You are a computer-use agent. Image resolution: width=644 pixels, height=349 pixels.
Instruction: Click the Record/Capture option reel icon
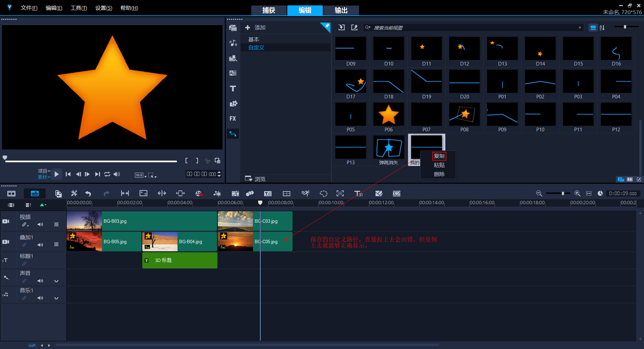(198, 193)
